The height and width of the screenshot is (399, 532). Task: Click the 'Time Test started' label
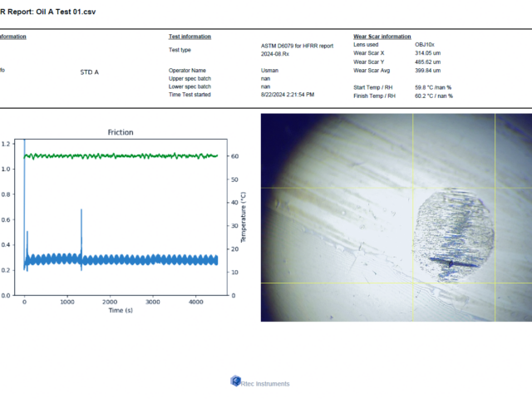coord(190,95)
